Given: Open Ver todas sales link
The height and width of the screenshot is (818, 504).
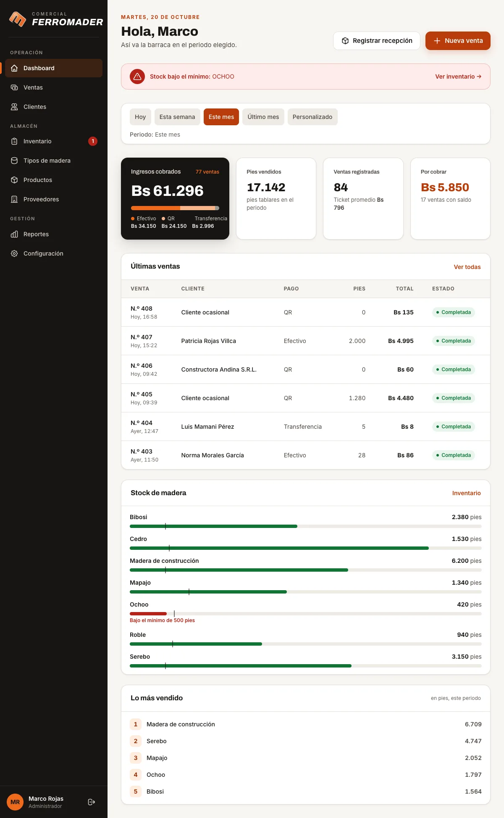Looking at the screenshot, I should click(x=467, y=267).
